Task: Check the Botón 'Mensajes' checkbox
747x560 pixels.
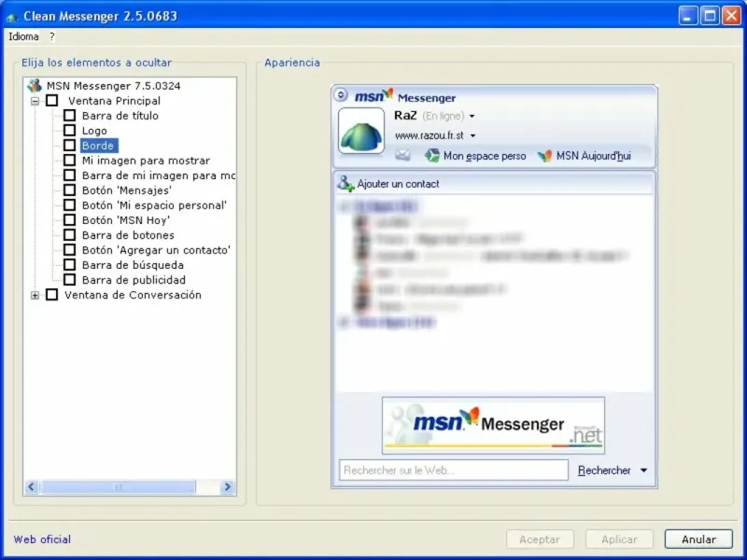Action: tap(69, 190)
